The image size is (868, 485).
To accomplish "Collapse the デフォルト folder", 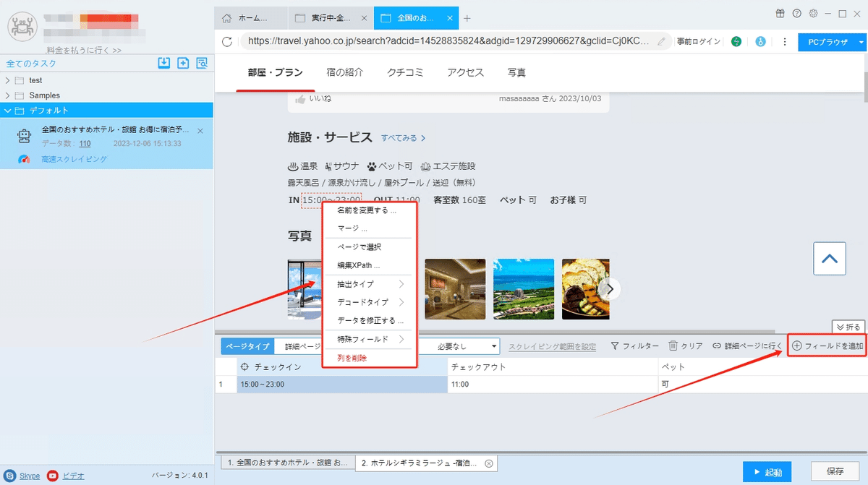I will 7,111.
